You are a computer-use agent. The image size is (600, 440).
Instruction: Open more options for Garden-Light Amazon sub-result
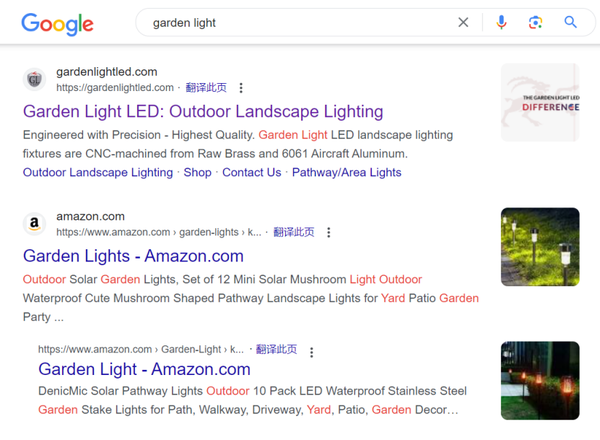[311, 352]
